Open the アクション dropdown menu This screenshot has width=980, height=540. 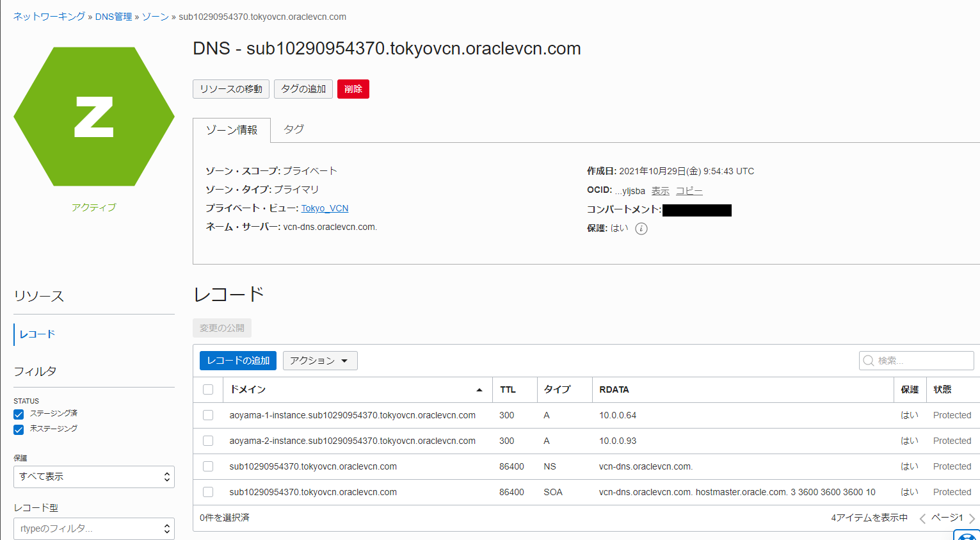click(319, 361)
